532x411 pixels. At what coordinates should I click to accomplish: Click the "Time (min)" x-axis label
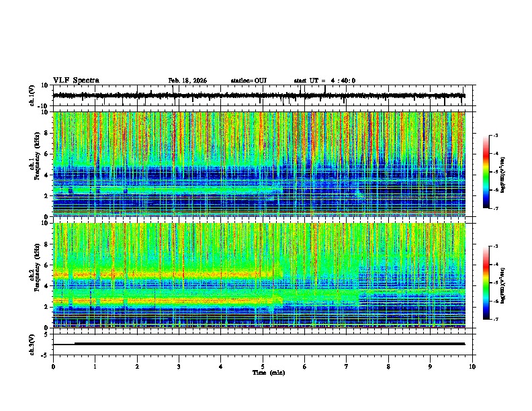[x=269, y=373]
